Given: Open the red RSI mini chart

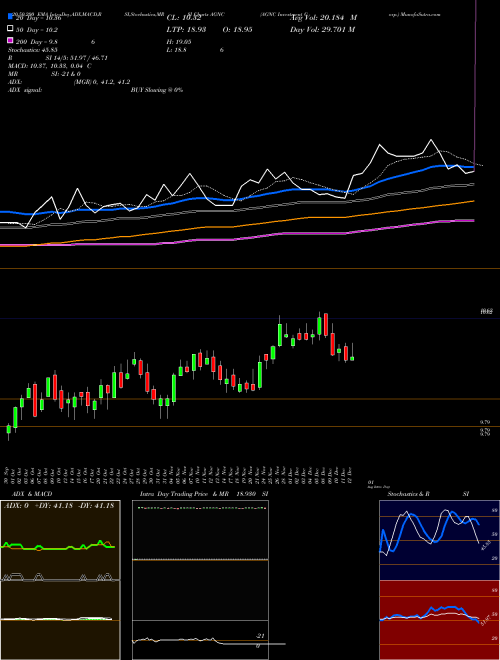Looking at the screenshot, I should click(x=439, y=620).
